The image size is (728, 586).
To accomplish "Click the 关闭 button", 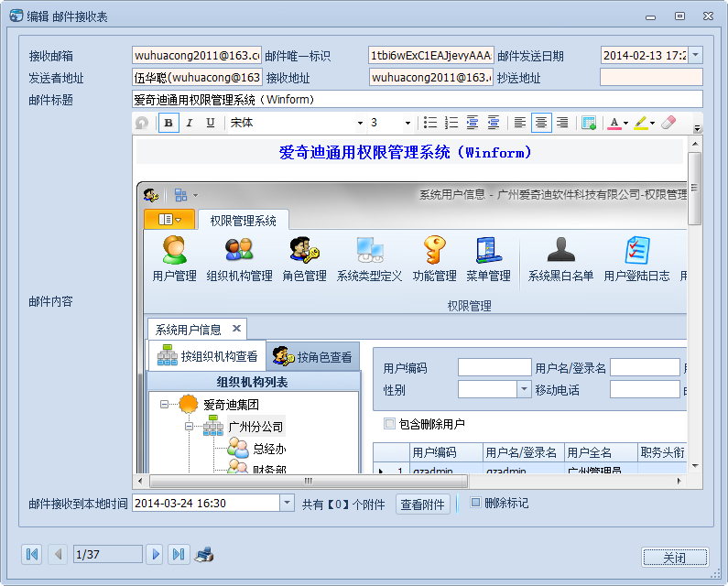I will coord(675,558).
